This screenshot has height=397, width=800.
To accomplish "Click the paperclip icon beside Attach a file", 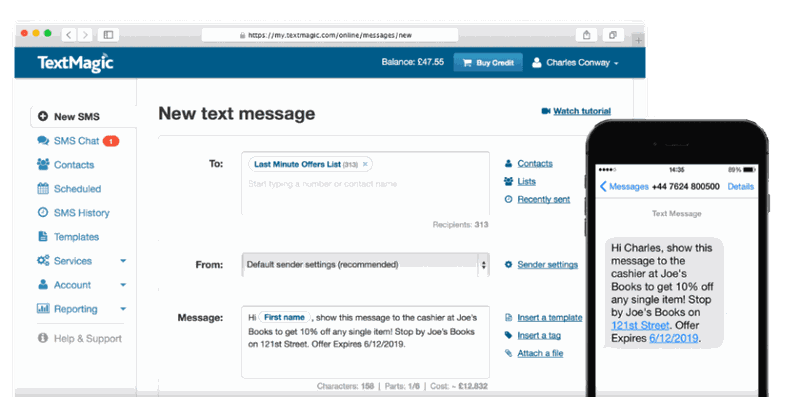I will [508, 353].
